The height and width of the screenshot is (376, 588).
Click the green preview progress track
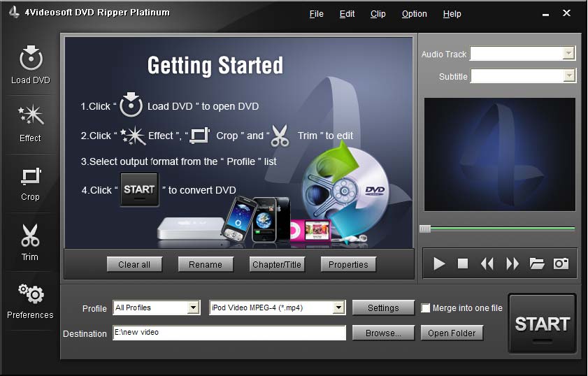[503, 229]
